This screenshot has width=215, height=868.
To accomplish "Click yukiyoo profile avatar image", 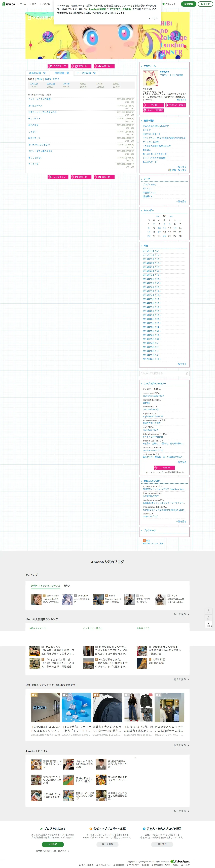I will coord(150,78).
